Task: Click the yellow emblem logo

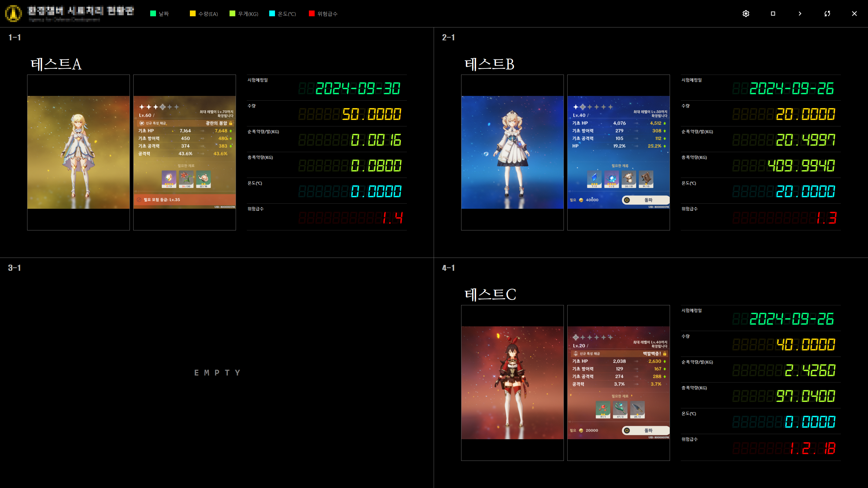Action: (14, 14)
